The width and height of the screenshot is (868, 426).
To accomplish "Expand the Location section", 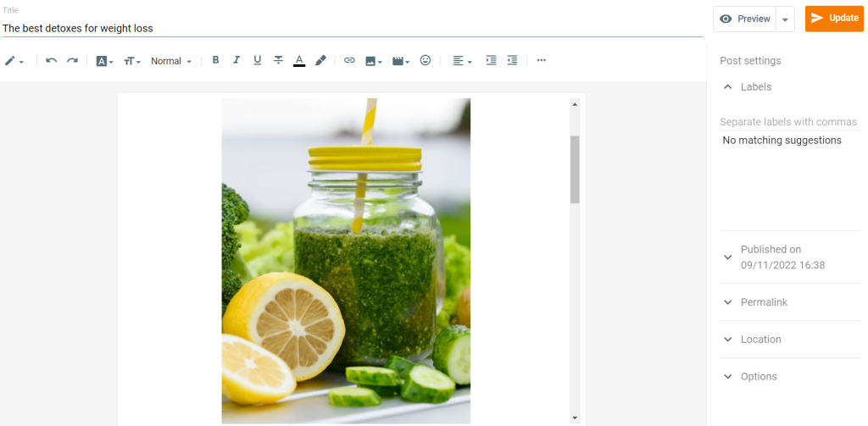I will pos(791,339).
